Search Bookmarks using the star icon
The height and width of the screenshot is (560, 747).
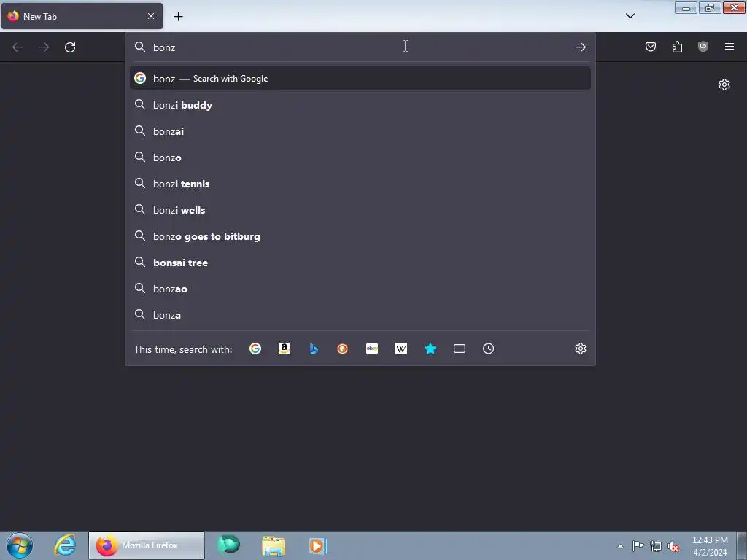pos(430,349)
